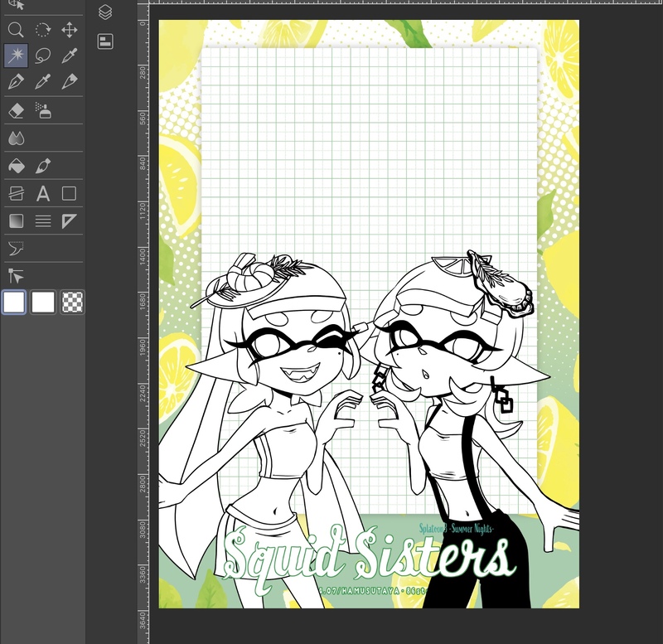Select the Object operation arrow tool
Image resolution: width=663 pixels, height=644 pixels.
[16, 276]
